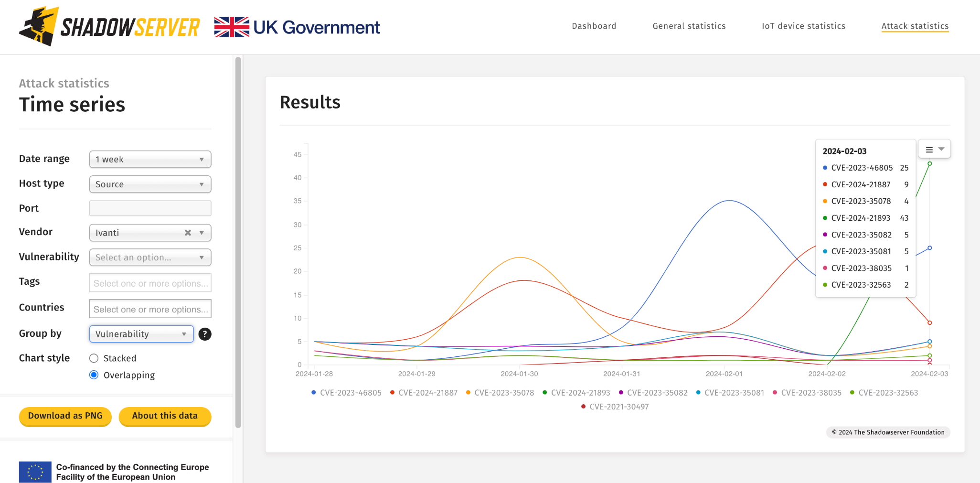Select the Overlapping chart style

(94, 375)
